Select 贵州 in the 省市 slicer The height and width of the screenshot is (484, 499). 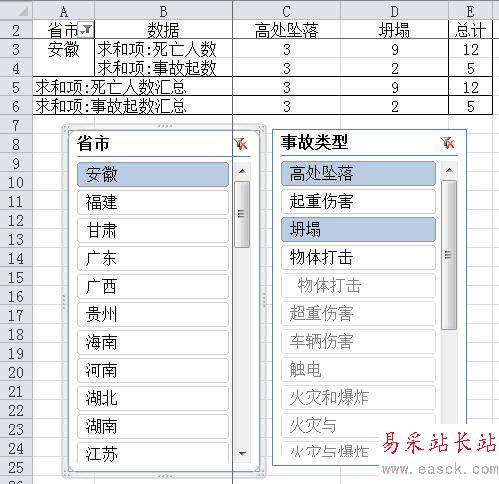tap(153, 314)
